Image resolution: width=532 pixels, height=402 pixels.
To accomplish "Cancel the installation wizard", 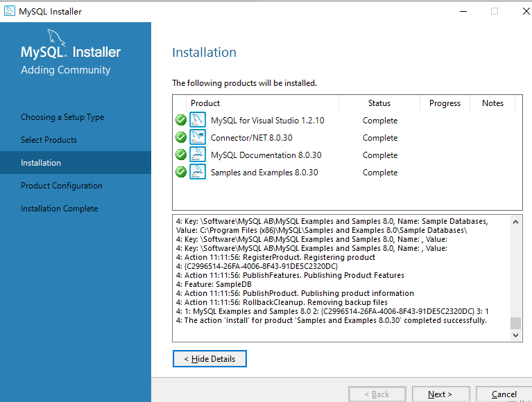I will tap(504, 394).
